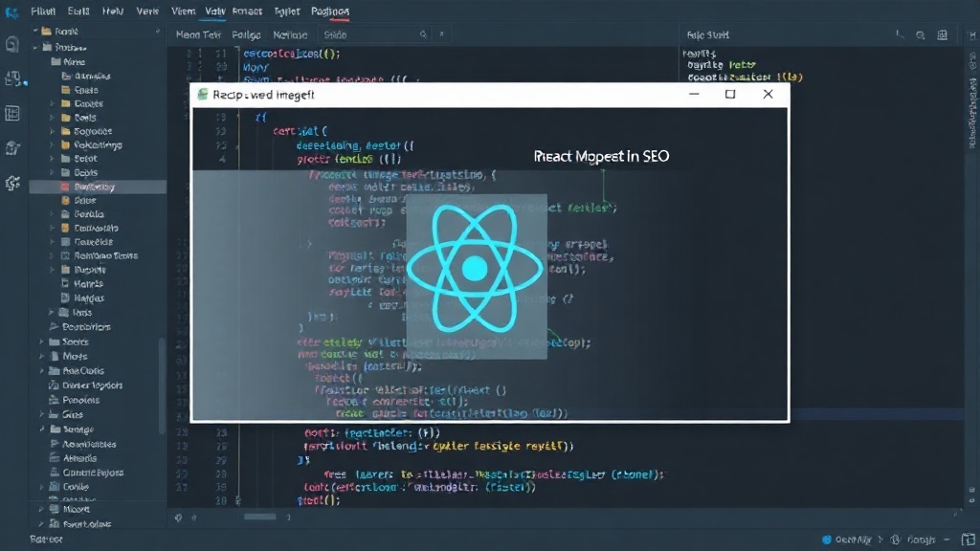The width and height of the screenshot is (980, 551).
Task: Click the blue dot icon beside 'Gent Alfg' in the status bar
Action: [827, 540]
